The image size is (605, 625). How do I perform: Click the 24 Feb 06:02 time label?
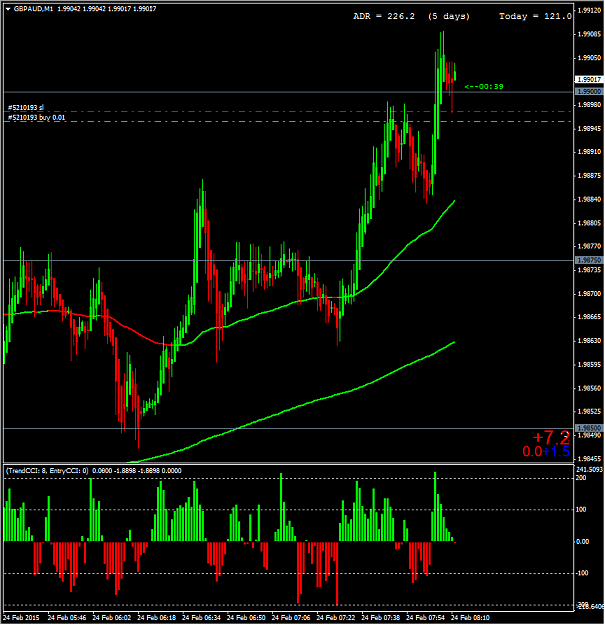click(x=112, y=618)
